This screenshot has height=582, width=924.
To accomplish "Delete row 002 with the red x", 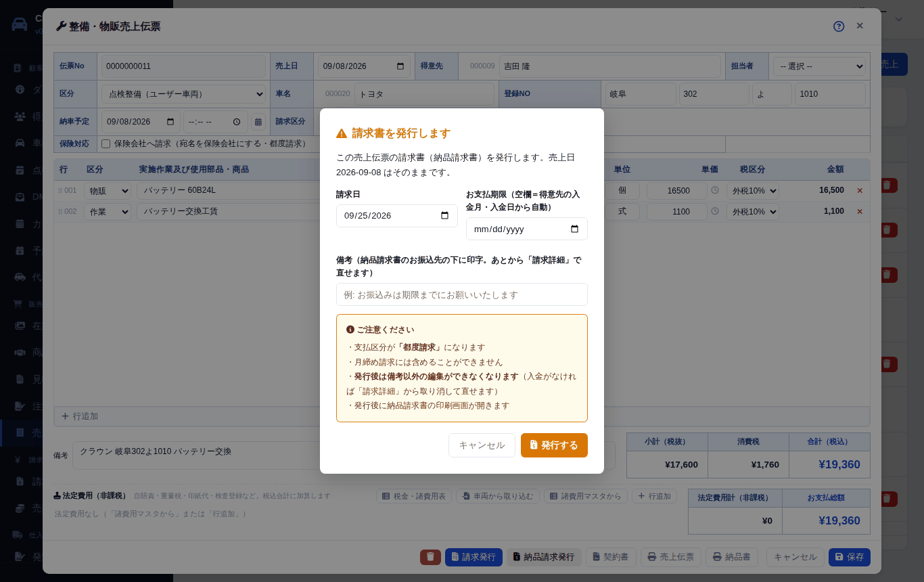I will coord(860,212).
